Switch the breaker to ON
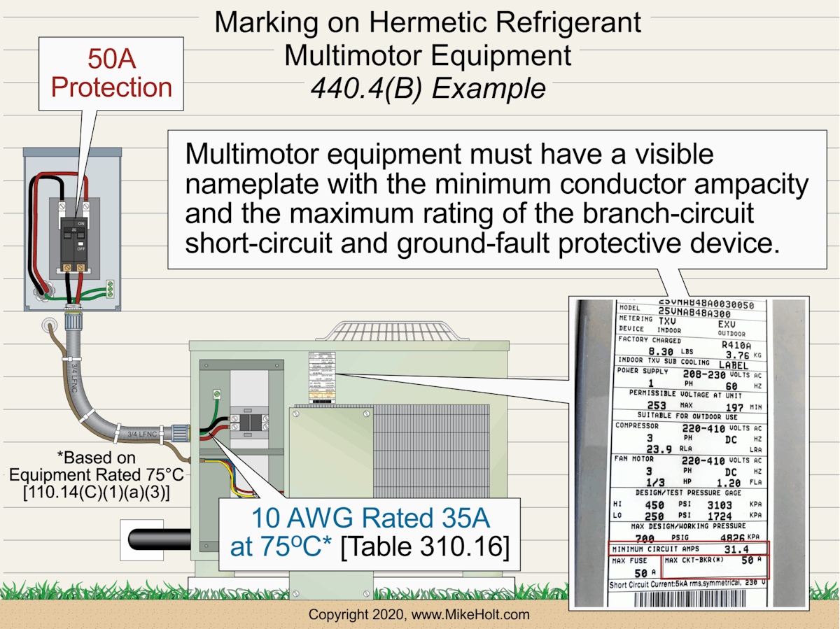This screenshot has width=840, height=629. (80, 222)
